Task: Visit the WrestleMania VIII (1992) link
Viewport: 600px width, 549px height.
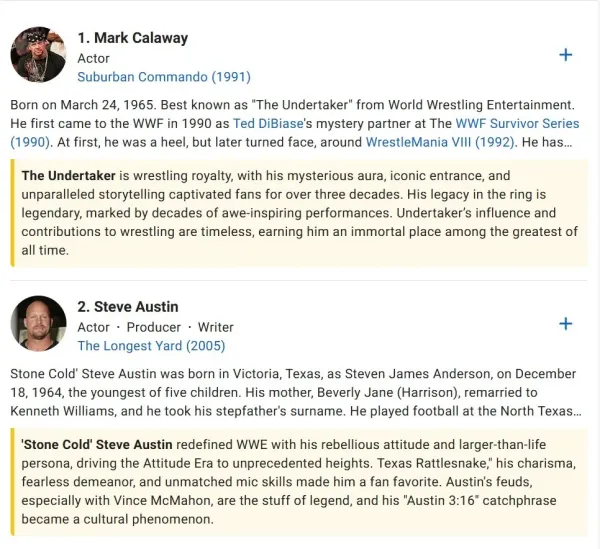Action: click(441, 142)
